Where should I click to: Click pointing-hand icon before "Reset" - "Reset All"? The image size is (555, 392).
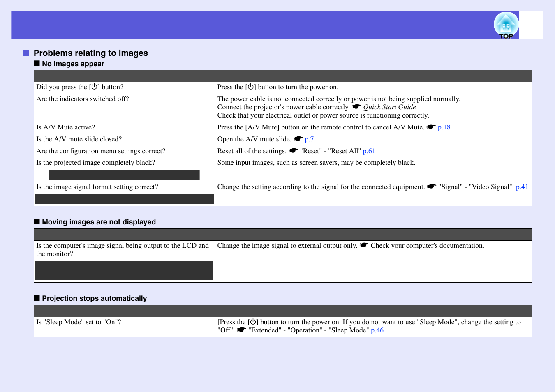[293, 151]
